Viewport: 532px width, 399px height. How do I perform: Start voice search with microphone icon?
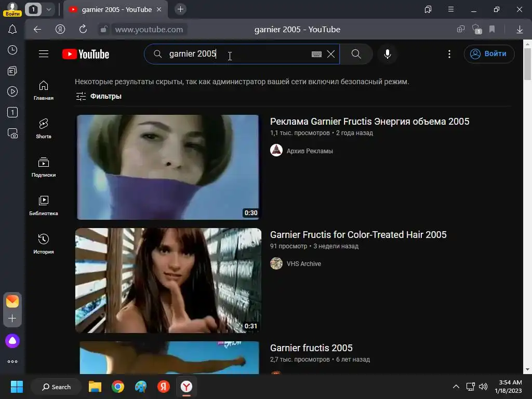(388, 54)
